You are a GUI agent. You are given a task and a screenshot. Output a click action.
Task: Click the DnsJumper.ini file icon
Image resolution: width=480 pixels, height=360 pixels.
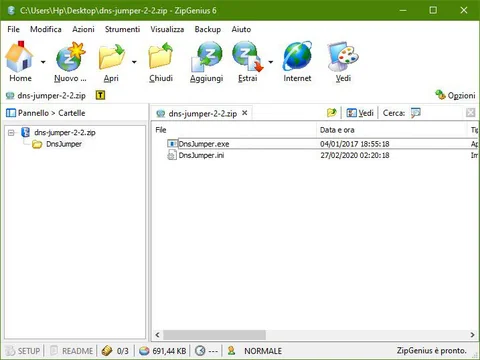tap(172, 155)
